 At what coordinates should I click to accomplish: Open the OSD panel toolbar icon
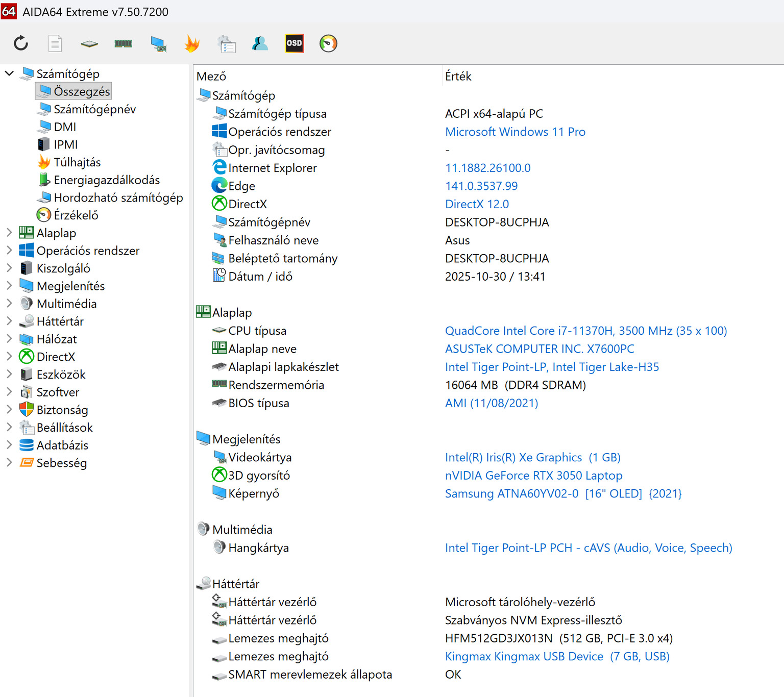click(x=294, y=43)
